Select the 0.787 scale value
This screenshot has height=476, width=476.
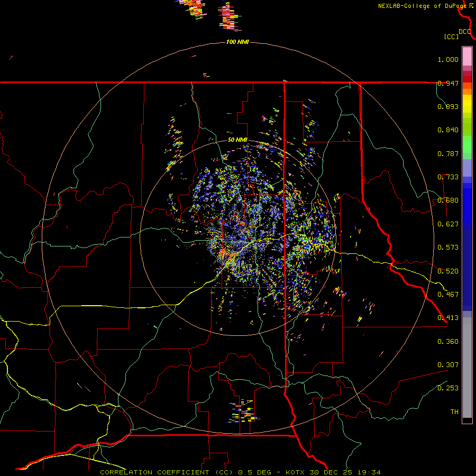(x=448, y=153)
